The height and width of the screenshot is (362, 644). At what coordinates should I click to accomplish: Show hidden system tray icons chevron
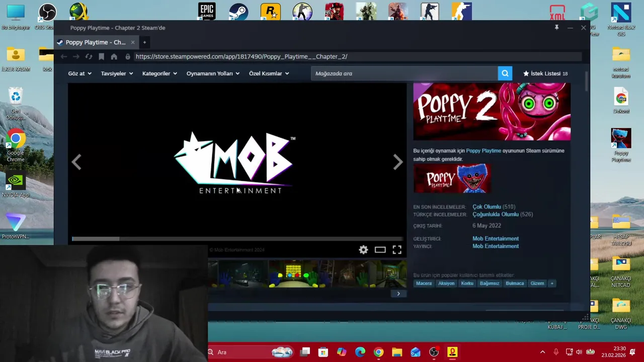point(542,352)
